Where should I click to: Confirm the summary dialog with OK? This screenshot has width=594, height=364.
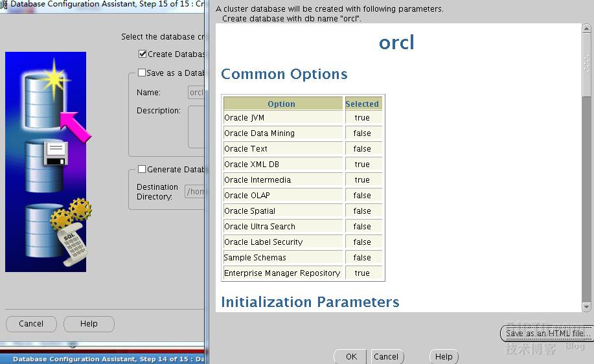click(351, 356)
